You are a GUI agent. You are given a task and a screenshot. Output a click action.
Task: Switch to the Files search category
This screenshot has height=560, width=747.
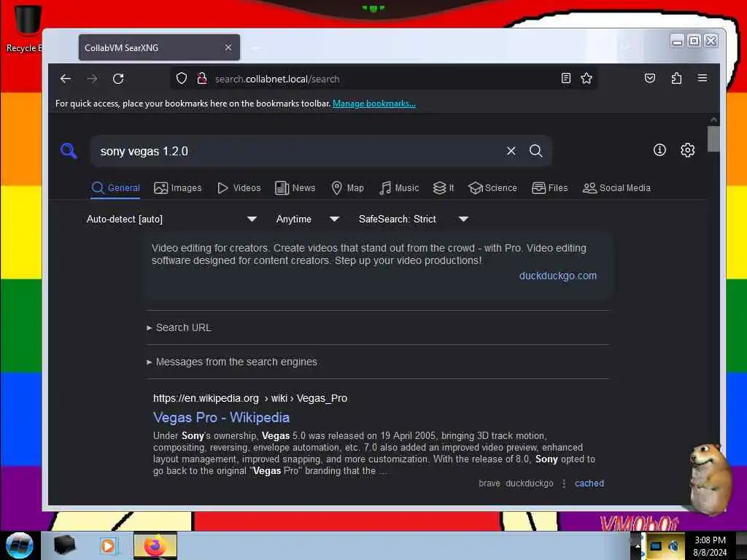coord(550,188)
